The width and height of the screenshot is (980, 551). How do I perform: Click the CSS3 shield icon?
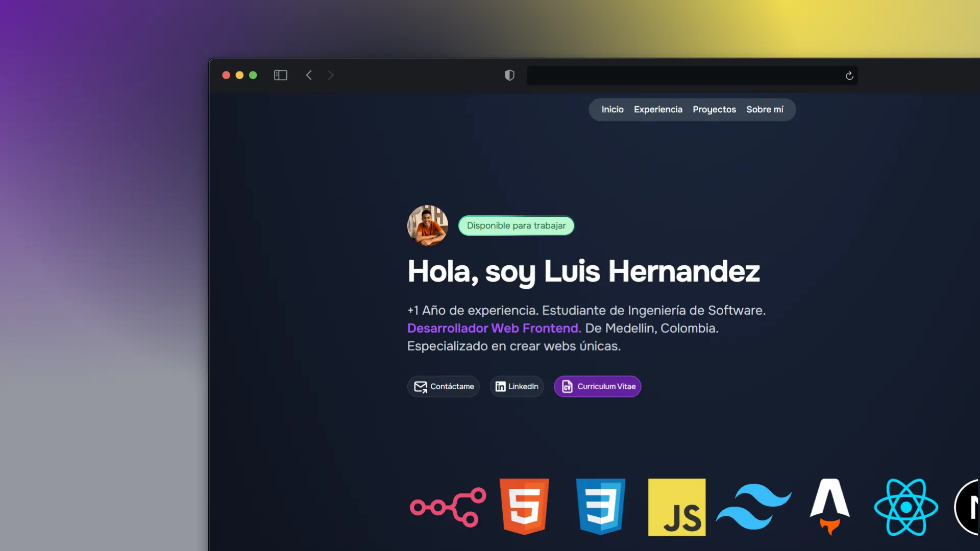click(x=600, y=507)
